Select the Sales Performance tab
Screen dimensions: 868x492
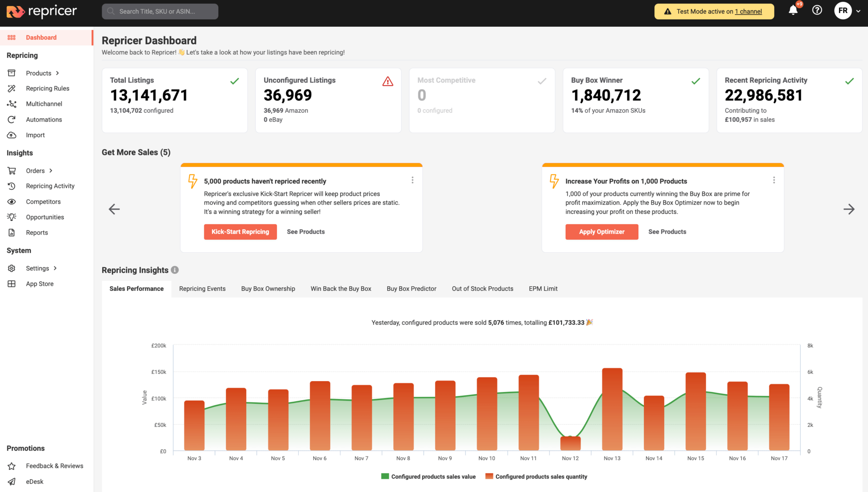(136, 288)
